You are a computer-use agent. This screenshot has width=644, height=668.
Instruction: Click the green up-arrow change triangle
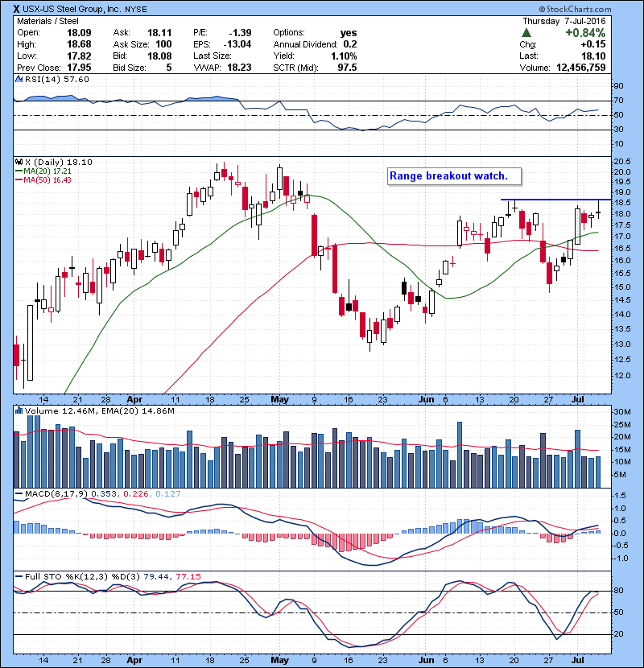pyautogui.click(x=526, y=33)
